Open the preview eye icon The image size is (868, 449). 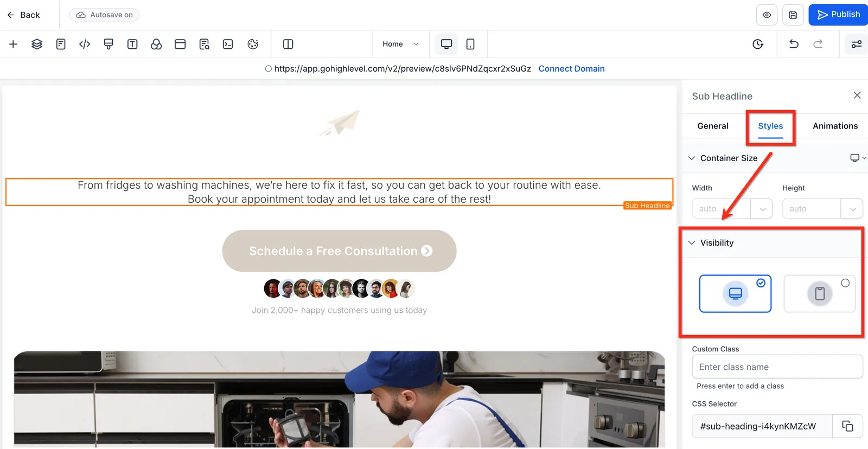click(x=767, y=15)
